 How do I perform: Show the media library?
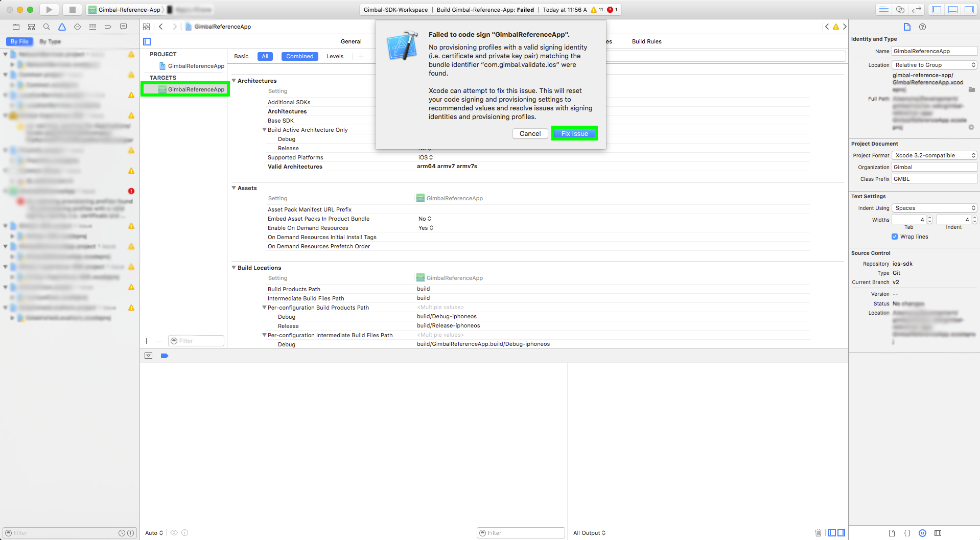938,533
